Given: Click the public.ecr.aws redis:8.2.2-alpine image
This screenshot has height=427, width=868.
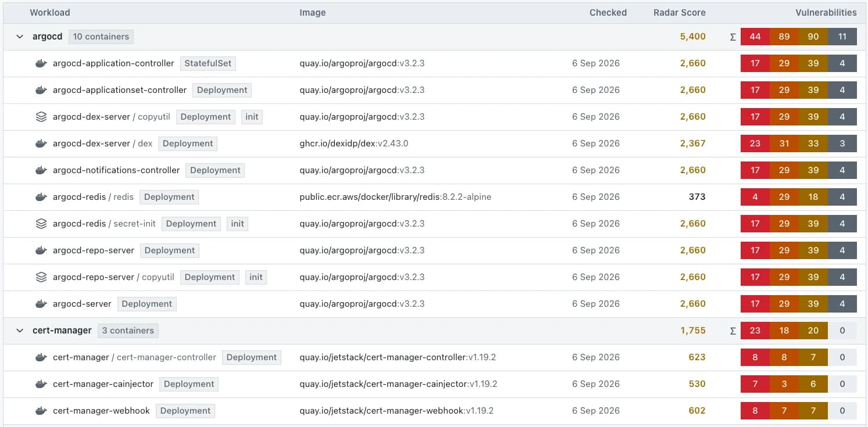Looking at the screenshot, I should click(395, 197).
